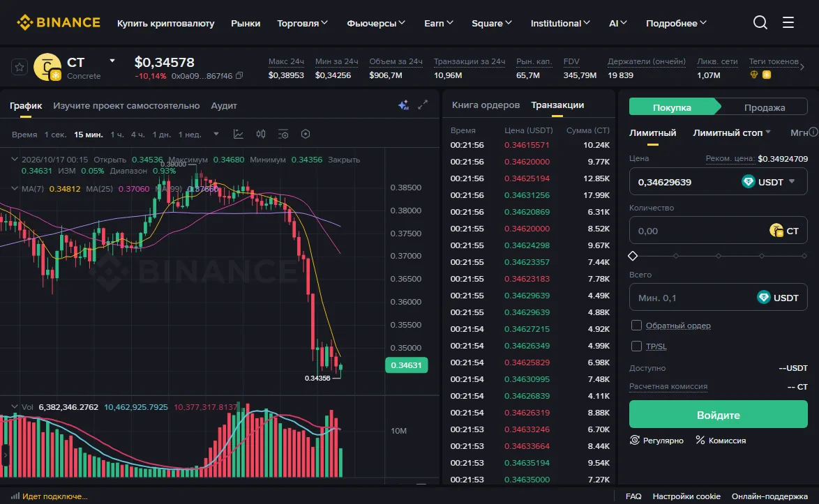
Task: Select the Транзакции tab
Action: click(557, 105)
